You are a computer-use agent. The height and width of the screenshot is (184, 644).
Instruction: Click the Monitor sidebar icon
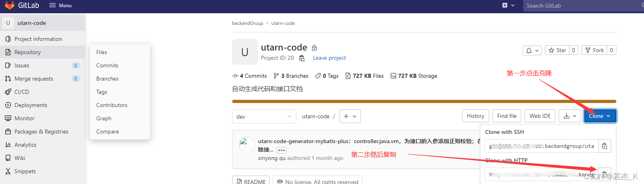(x=8, y=118)
